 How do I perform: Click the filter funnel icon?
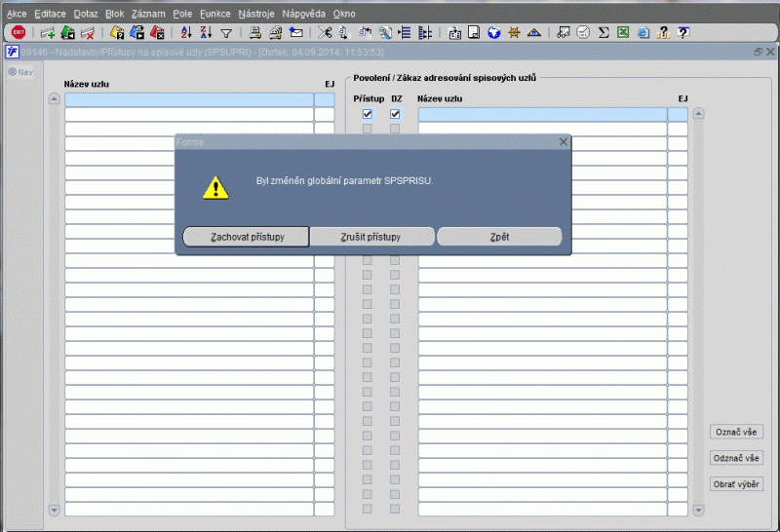pyautogui.click(x=226, y=33)
